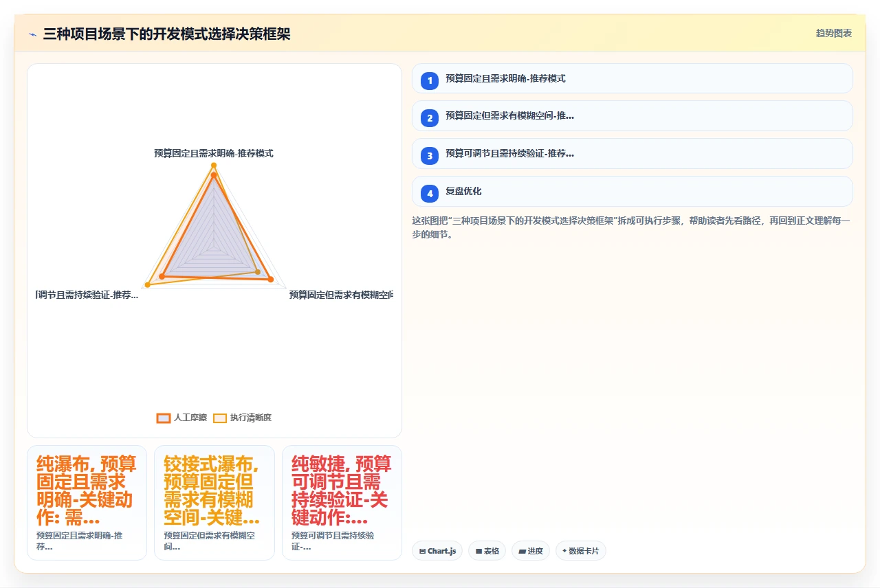Click the number 3 step badge
Viewport: 880px width, 588px height.
pyautogui.click(x=430, y=156)
